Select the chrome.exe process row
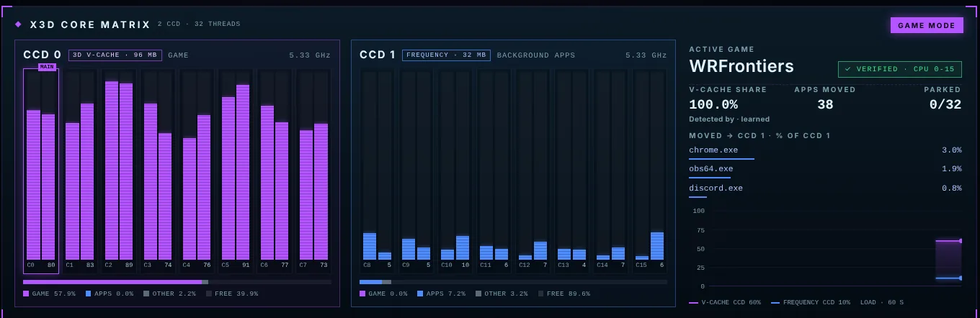The image size is (980, 318). point(825,151)
